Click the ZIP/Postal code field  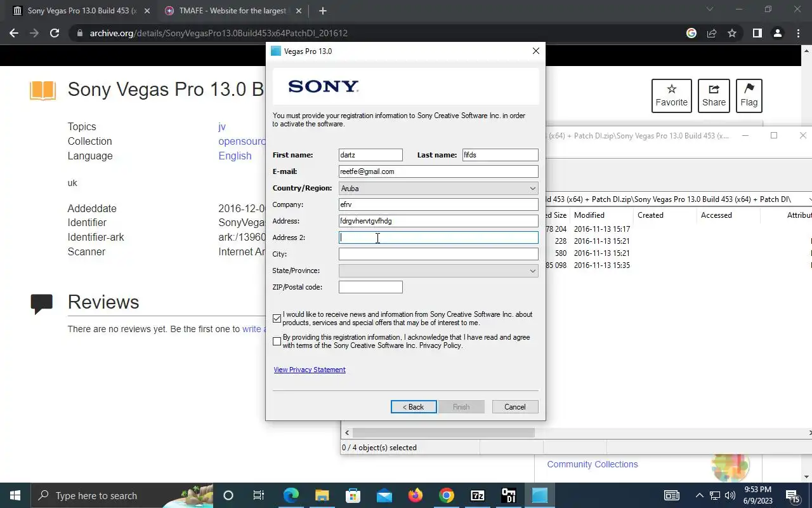point(370,287)
